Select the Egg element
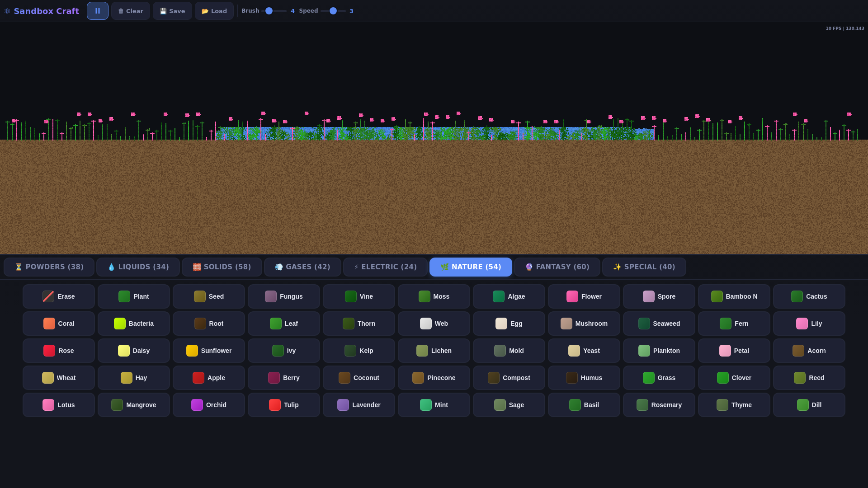The image size is (868, 488). (509, 324)
